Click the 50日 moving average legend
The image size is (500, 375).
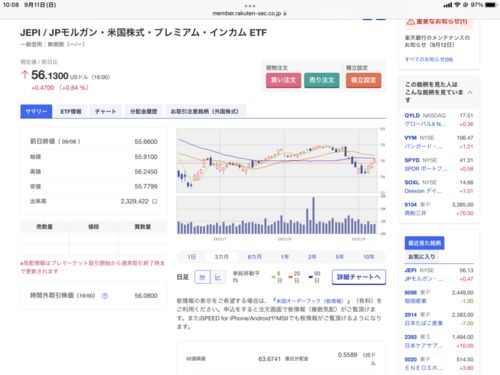[x=315, y=277]
